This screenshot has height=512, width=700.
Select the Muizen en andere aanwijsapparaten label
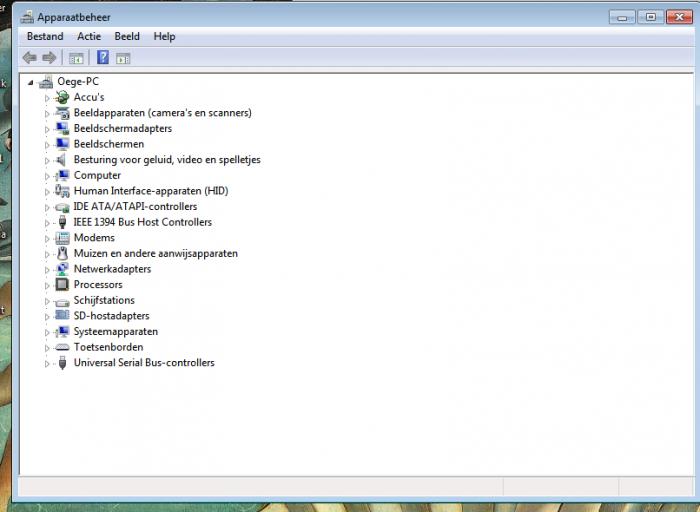coord(156,254)
